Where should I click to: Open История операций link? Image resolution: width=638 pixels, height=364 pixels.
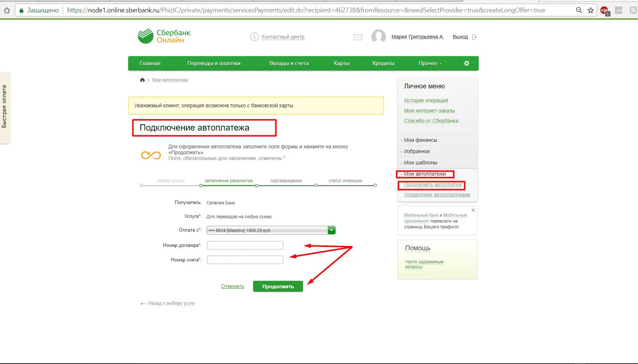click(x=426, y=100)
